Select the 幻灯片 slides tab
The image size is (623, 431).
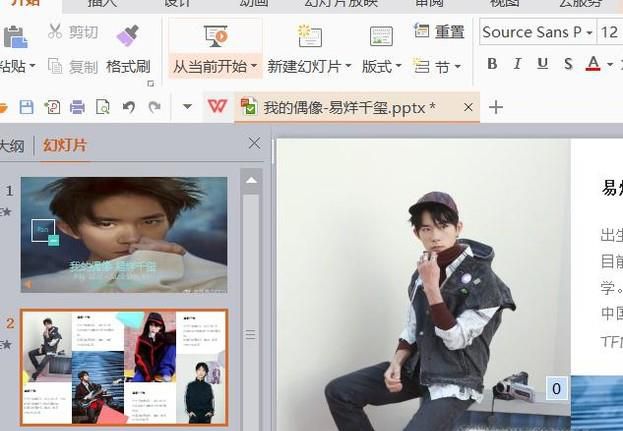coord(65,145)
